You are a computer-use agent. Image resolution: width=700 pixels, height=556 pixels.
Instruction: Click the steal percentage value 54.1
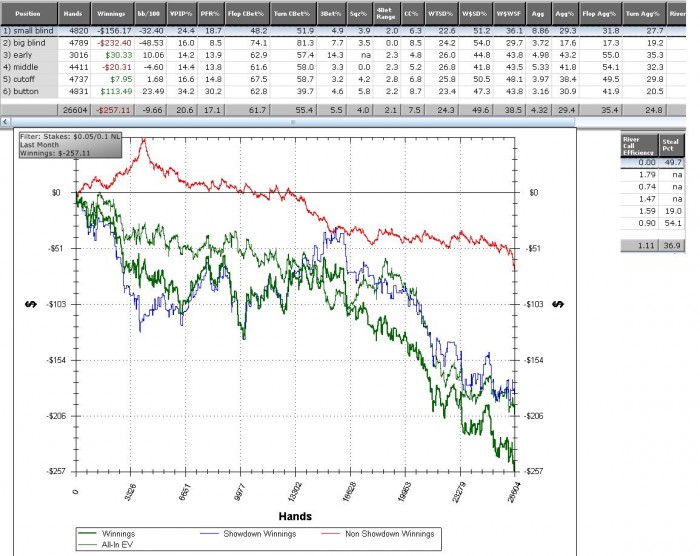673,223
